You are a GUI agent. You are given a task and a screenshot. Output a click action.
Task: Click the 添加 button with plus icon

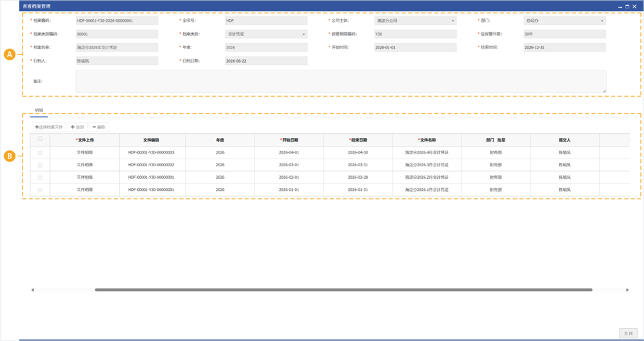click(77, 127)
